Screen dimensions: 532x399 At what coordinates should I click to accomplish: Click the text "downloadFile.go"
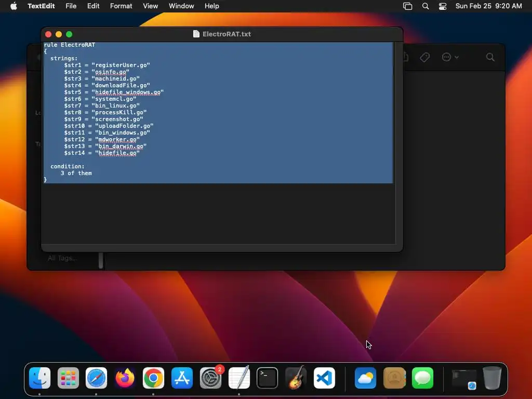(121, 86)
